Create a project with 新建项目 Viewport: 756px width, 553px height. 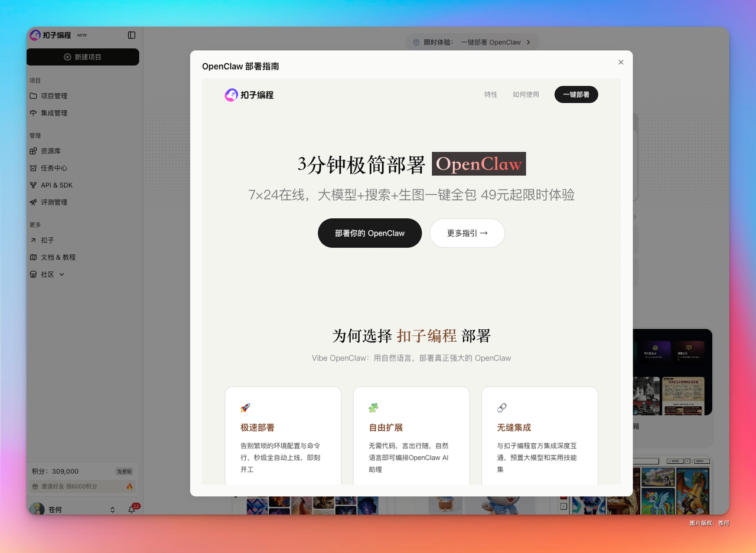[83, 57]
